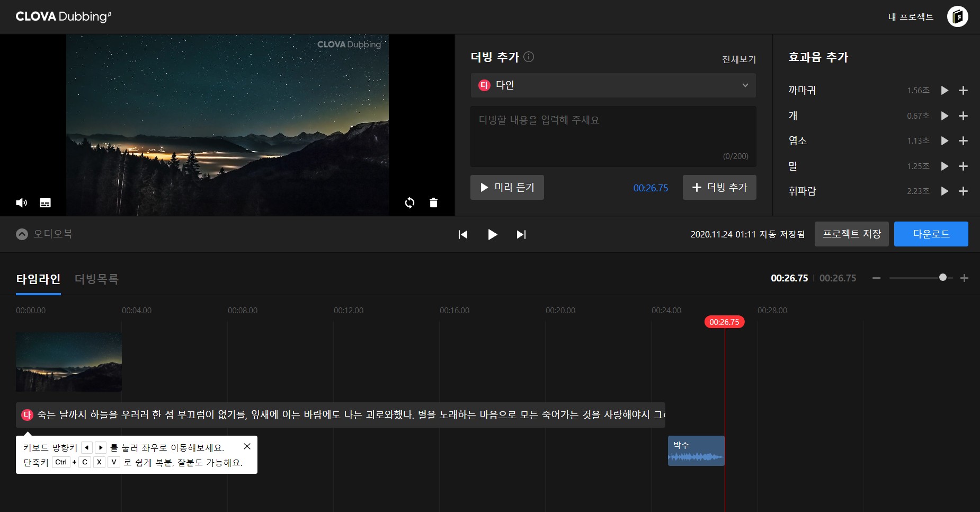Add the 염소 sound effect
This screenshot has width=980, height=512.
pyautogui.click(x=964, y=140)
